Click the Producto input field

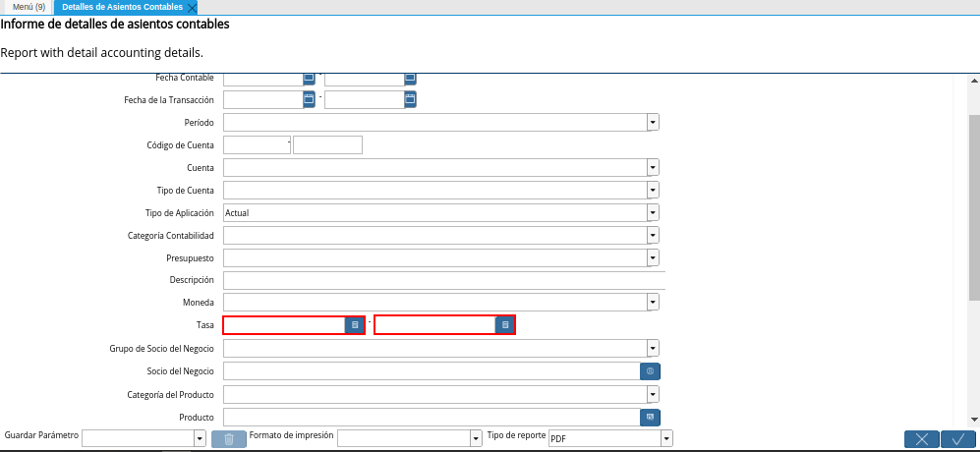click(x=432, y=417)
